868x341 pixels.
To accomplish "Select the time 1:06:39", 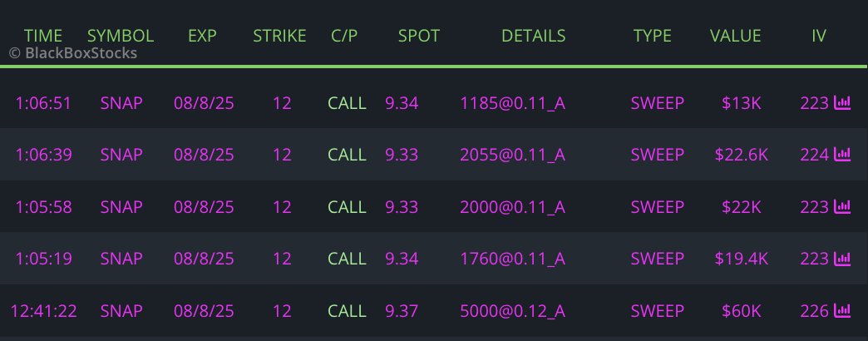I will tap(44, 155).
